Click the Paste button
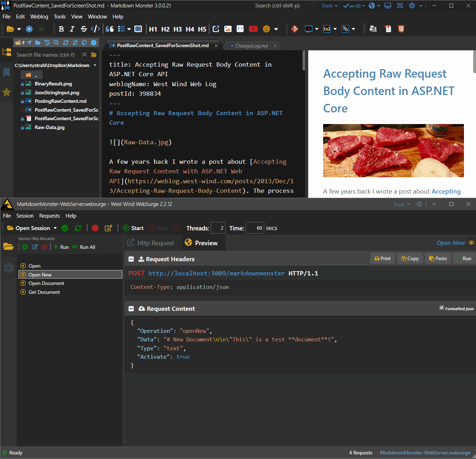Viewport: 476px width, 459px height. point(438,258)
